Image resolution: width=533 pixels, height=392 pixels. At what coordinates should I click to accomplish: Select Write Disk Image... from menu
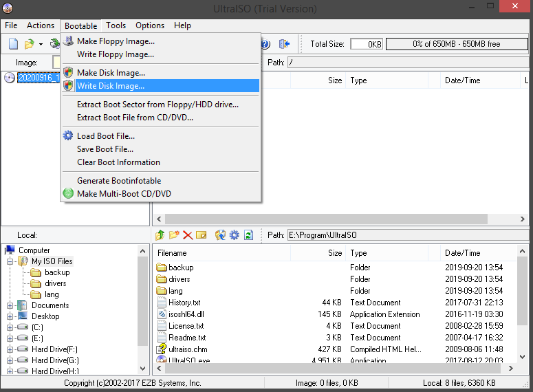click(x=160, y=86)
